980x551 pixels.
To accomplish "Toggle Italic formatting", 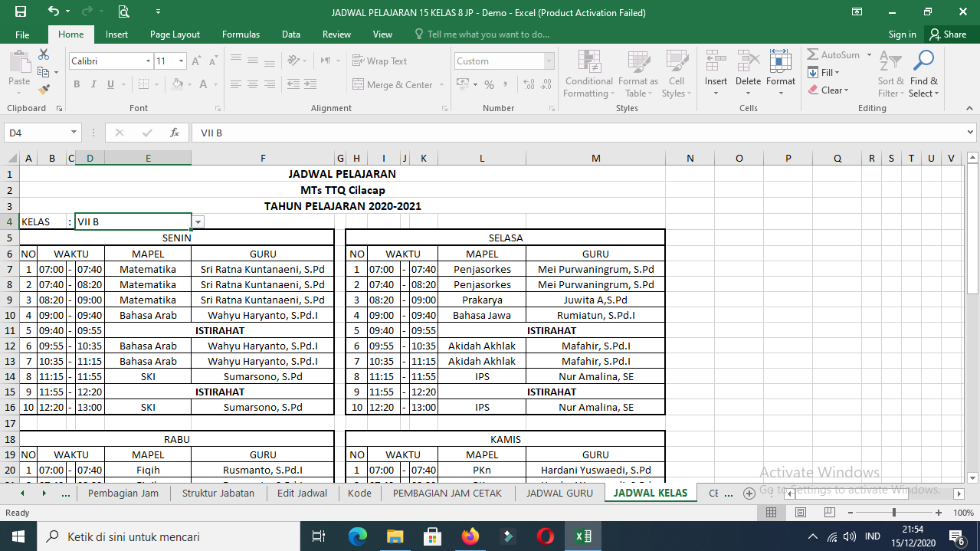I will coord(93,84).
